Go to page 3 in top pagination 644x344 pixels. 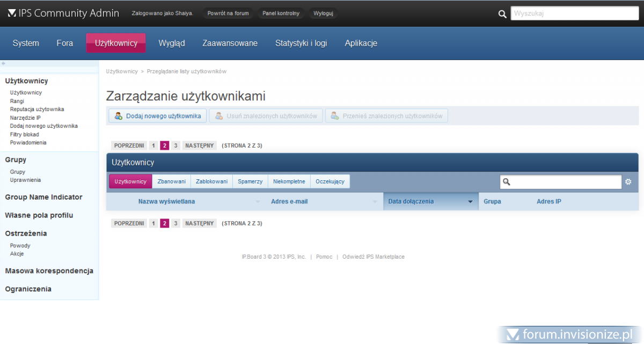175,145
